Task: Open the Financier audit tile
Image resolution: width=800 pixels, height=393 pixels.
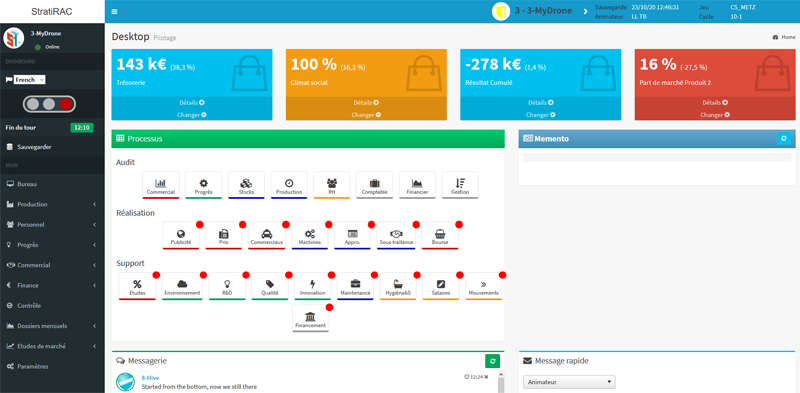Action: point(417,185)
